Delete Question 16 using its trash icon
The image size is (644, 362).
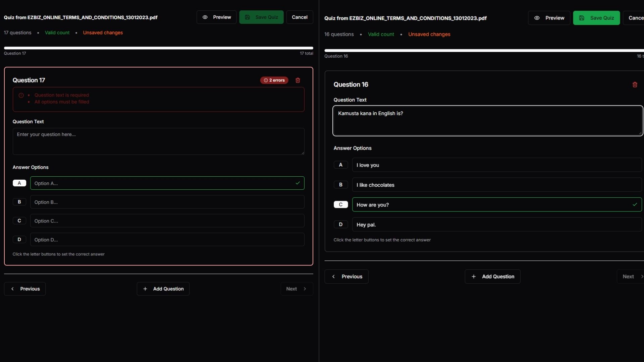[x=635, y=84]
